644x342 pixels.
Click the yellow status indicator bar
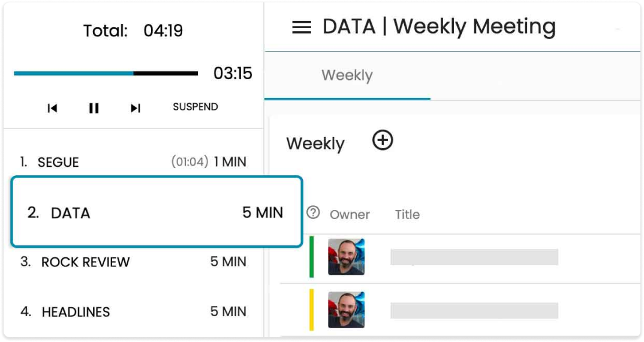(311, 310)
